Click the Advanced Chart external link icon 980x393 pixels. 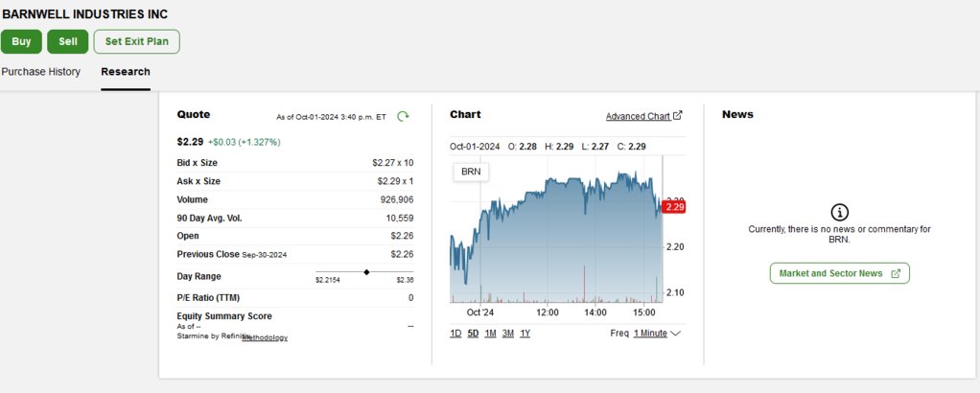(x=678, y=116)
